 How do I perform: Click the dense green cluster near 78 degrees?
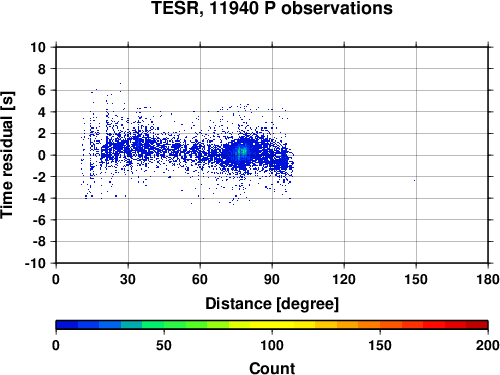242,152
